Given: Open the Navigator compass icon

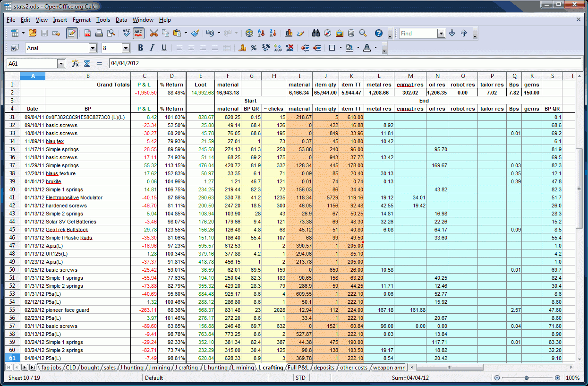Looking at the screenshot, I should pyautogui.click(x=328, y=33).
